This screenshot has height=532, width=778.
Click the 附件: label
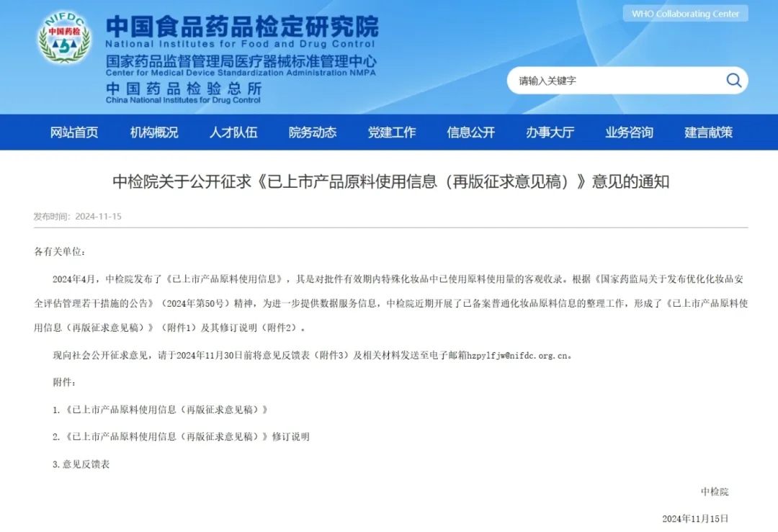(x=65, y=382)
